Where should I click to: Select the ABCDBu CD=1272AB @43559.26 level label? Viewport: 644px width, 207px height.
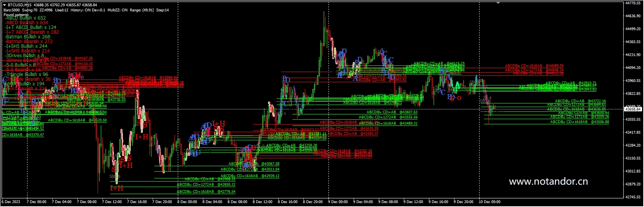point(580,117)
